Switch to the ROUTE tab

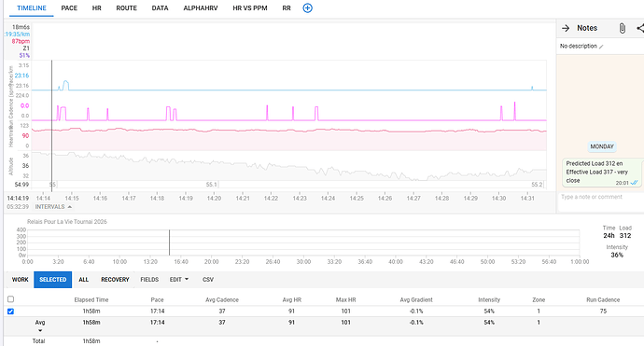(127, 8)
